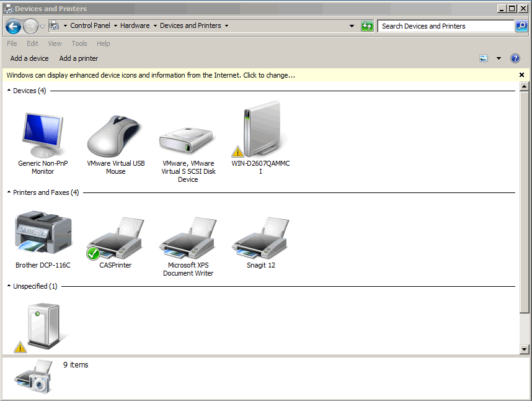Select the Microsoft XPS Document Writer
Image resolution: width=532 pixels, height=401 pixels.
point(188,239)
